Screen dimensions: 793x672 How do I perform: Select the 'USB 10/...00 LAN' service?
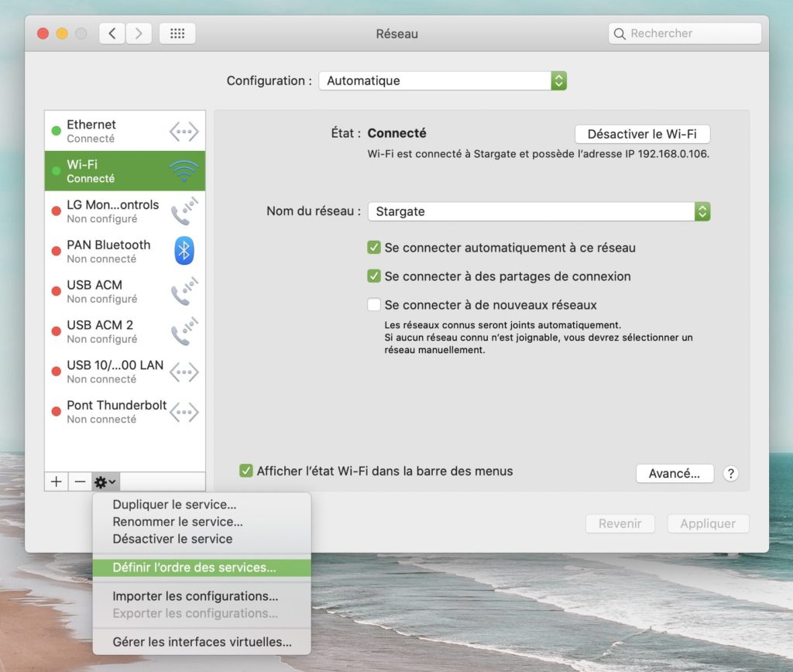point(125,372)
